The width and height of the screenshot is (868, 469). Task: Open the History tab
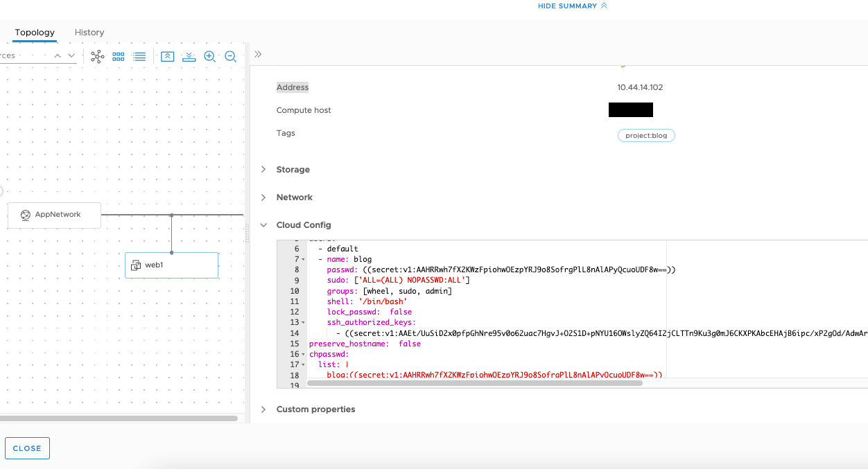click(89, 32)
